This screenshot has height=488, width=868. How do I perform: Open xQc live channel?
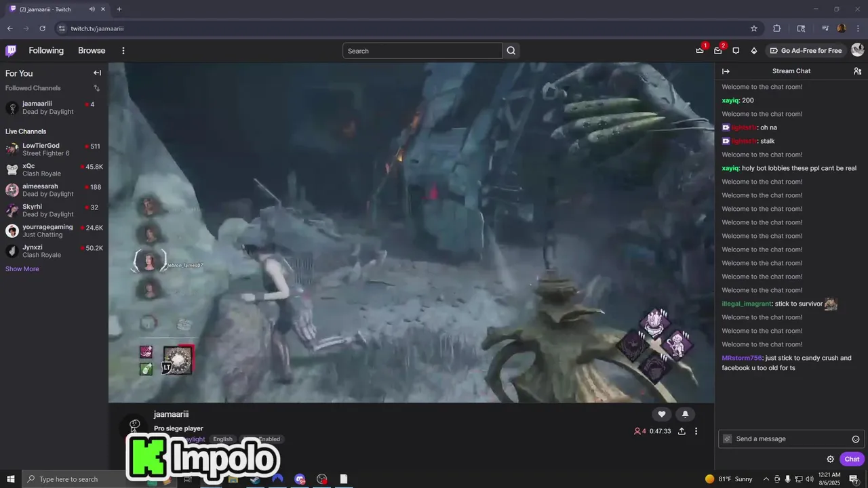tap(54, 170)
